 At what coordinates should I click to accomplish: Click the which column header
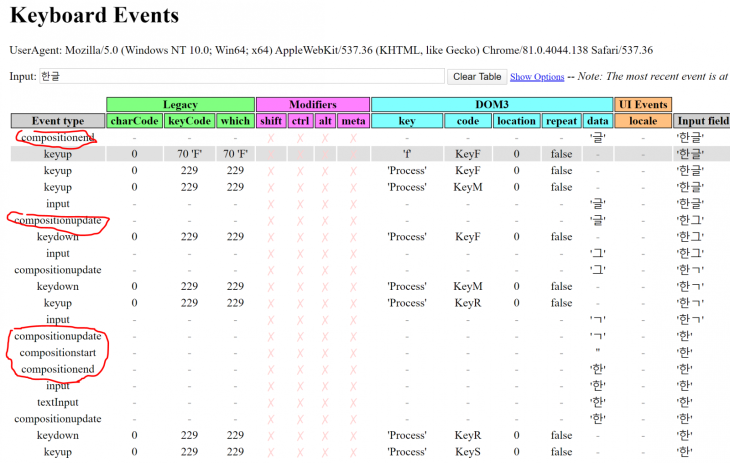click(235, 121)
